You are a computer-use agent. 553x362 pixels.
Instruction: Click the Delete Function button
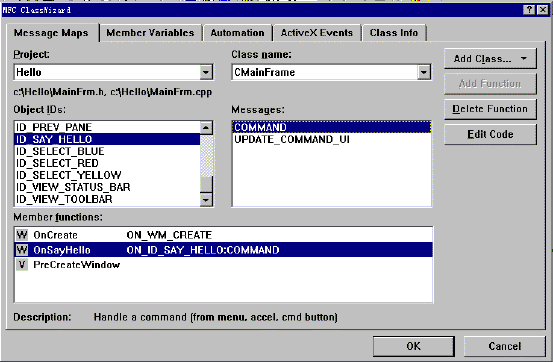click(490, 109)
